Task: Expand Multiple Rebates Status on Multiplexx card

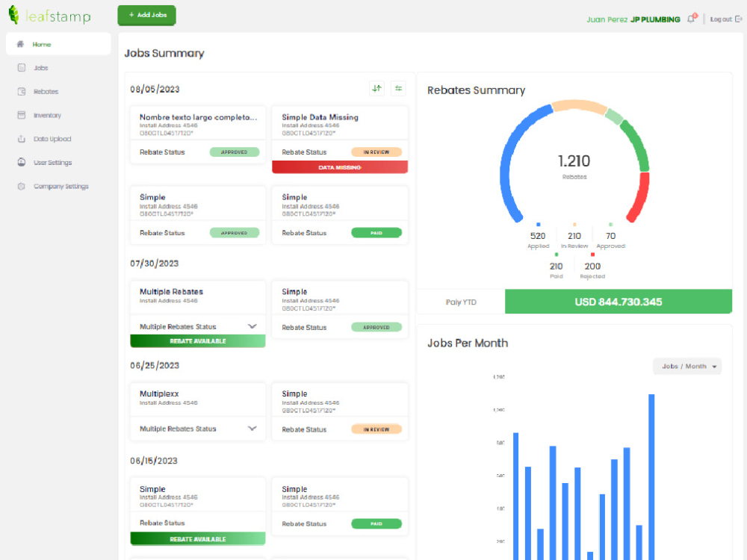Action: tap(252, 429)
